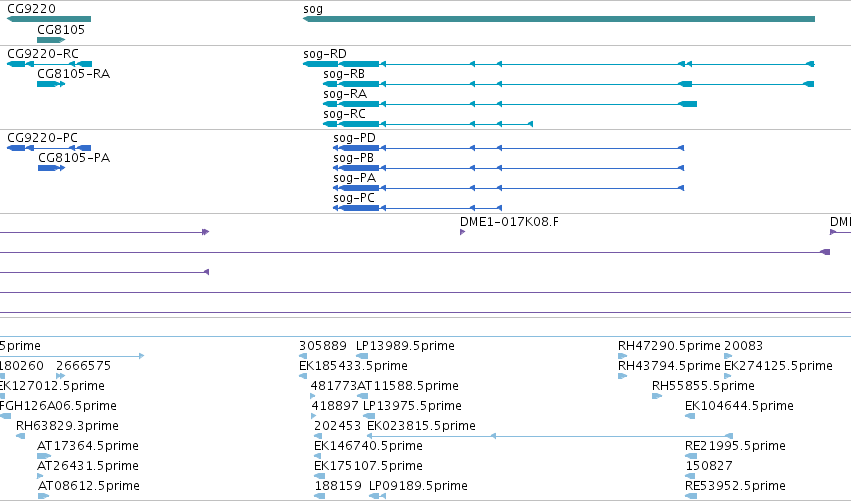
Task: Click the 188159 EST label
Action: [338, 486]
